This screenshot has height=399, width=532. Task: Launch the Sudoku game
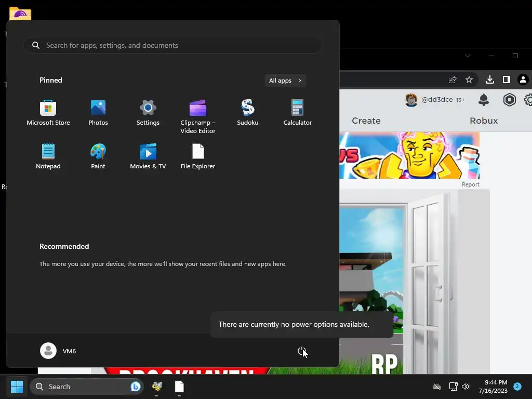(248, 113)
